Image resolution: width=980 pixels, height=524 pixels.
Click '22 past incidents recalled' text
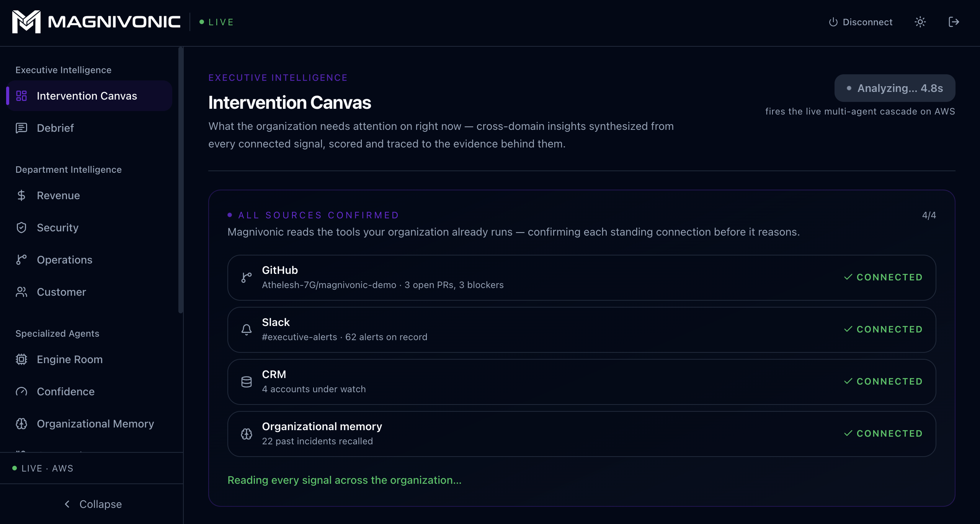[317, 441]
